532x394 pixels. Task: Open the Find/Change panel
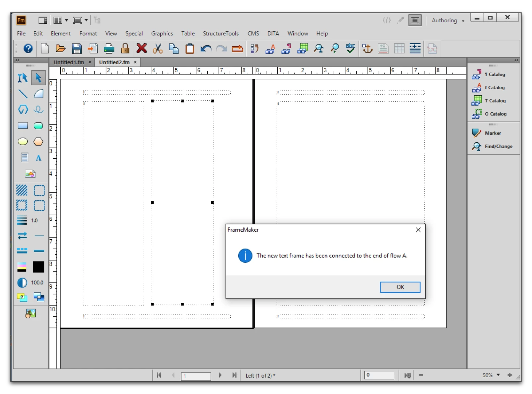(x=492, y=146)
